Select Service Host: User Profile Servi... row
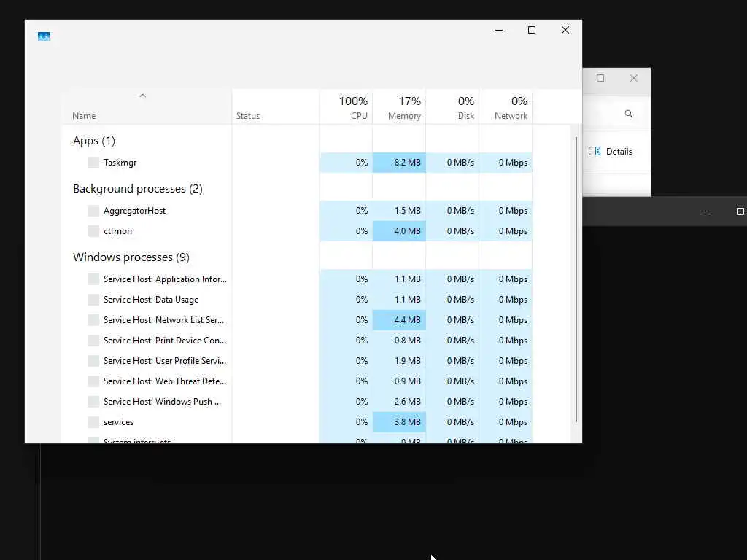The image size is (747, 560). click(298, 361)
